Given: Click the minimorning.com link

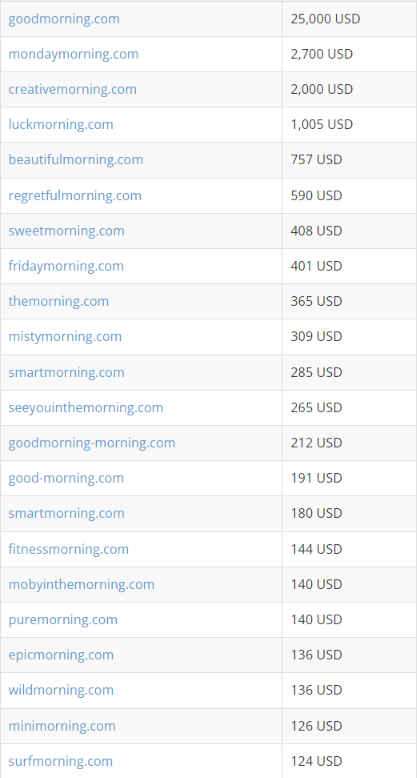Looking at the screenshot, I should coord(62,726).
